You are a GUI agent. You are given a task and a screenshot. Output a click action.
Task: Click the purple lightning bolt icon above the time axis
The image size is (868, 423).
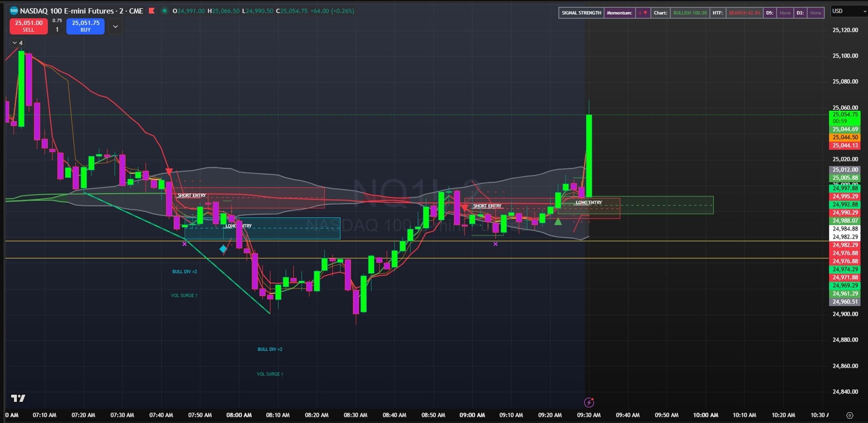click(x=589, y=402)
